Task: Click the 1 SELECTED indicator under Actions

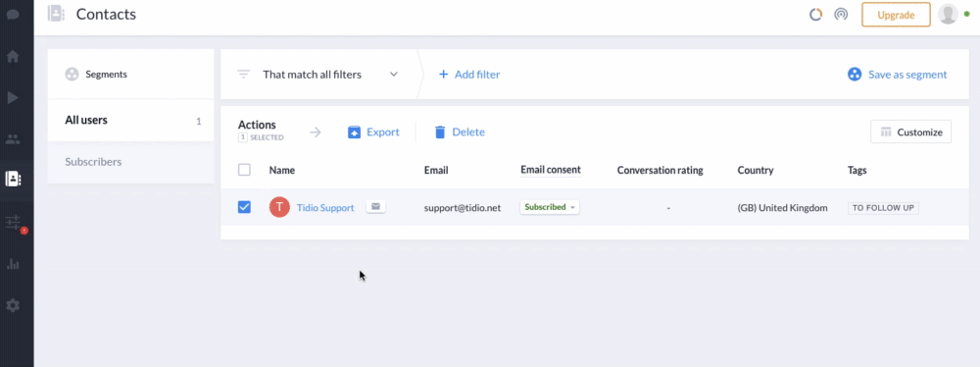Action: tap(261, 137)
